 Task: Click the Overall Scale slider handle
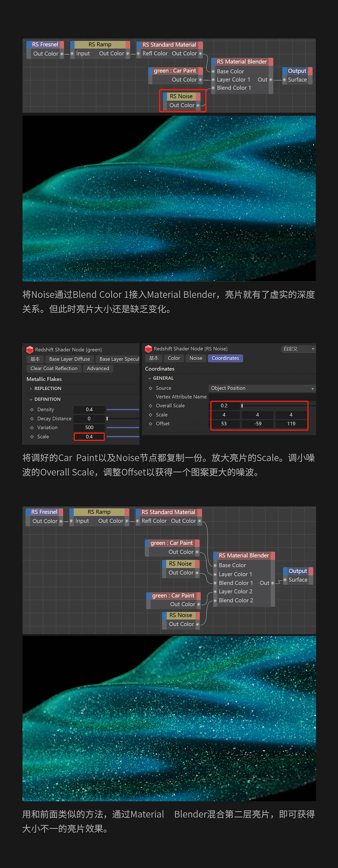pyautogui.click(x=242, y=406)
